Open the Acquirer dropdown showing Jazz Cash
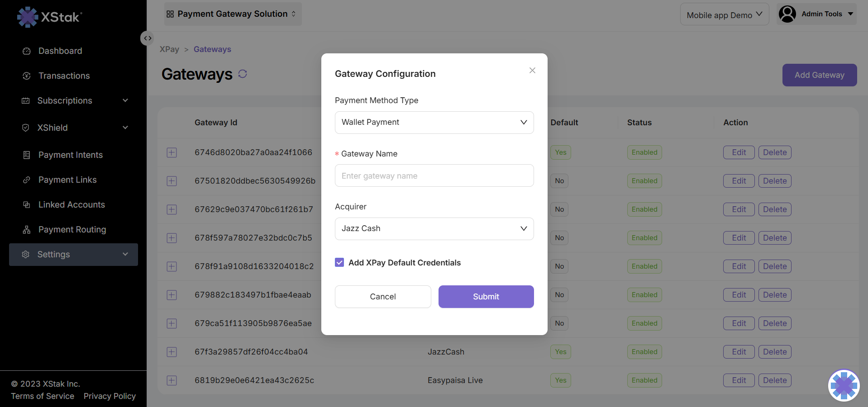The width and height of the screenshot is (868, 407). [434, 229]
